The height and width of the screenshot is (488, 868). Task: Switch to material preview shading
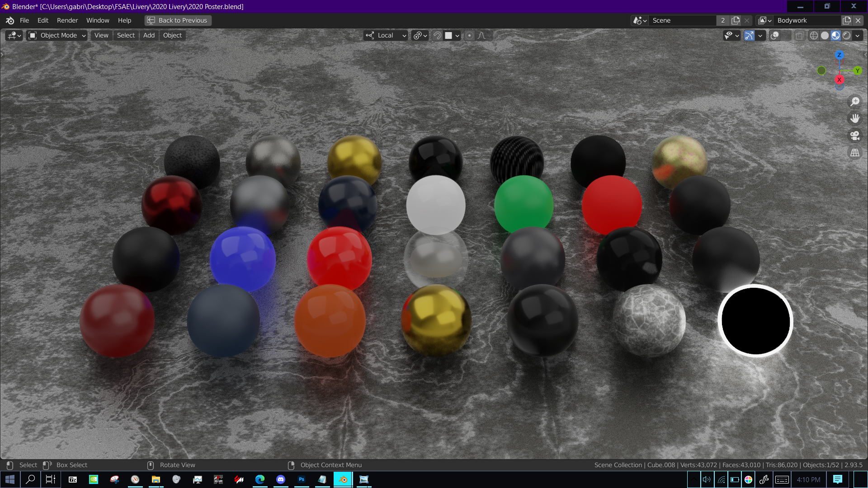tap(835, 35)
